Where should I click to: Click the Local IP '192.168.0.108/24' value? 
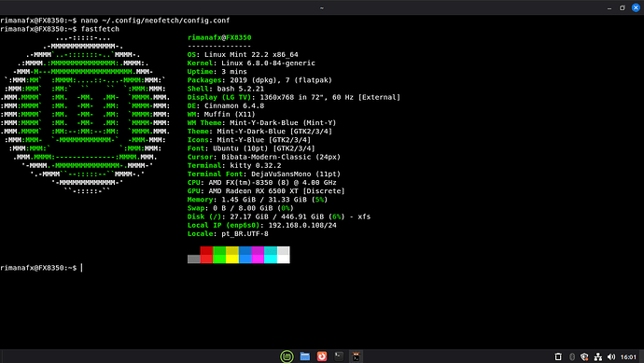pyautogui.click(x=302, y=226)
